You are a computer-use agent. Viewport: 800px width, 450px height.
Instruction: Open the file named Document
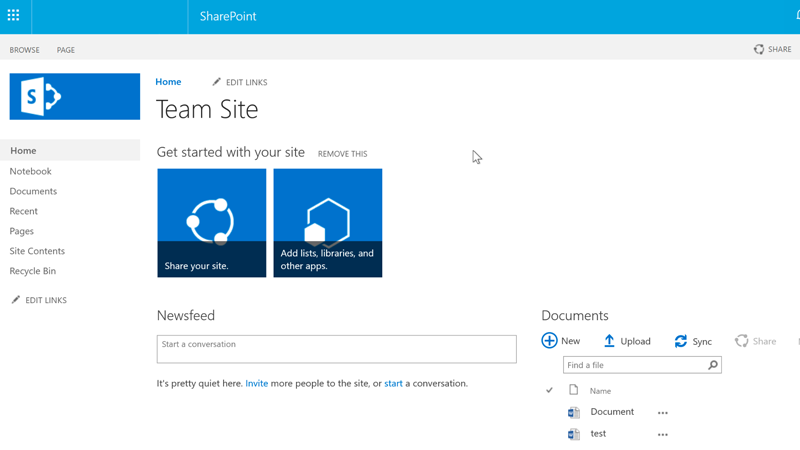[612, 412]
